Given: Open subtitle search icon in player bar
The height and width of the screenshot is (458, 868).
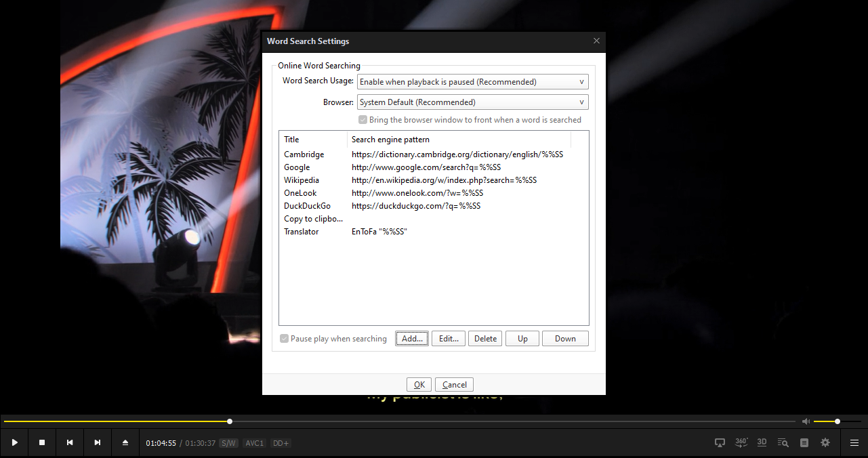Looking at the screenshot, I should (x=783, y=442).
